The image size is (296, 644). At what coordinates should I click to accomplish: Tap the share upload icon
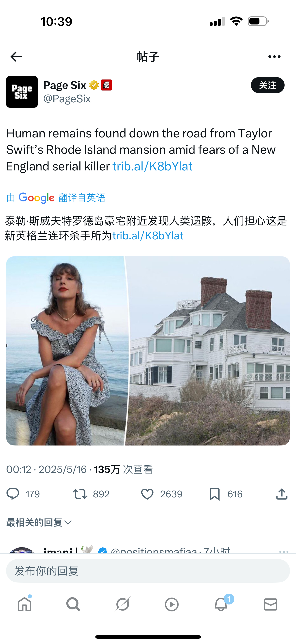[282, 494]
